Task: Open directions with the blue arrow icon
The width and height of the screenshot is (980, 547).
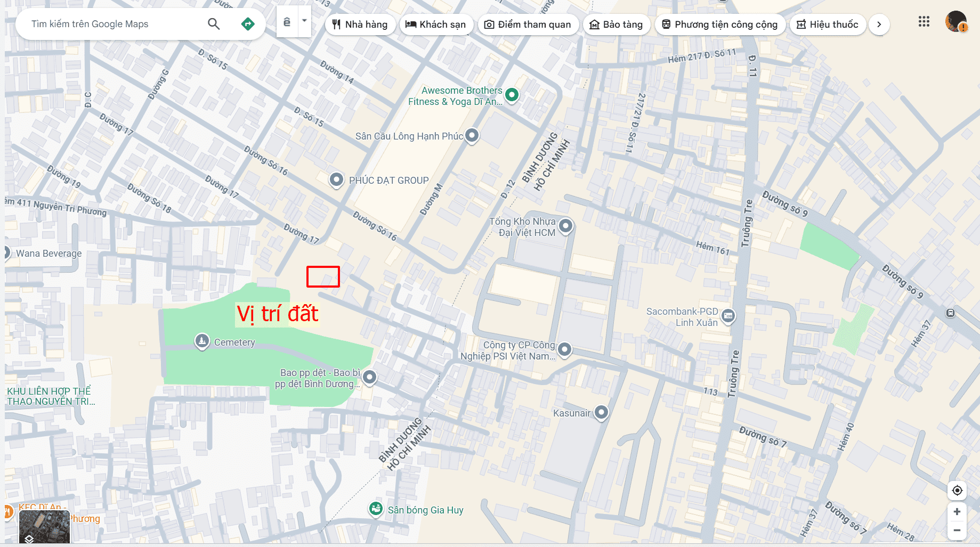Action: pos(248,24)
